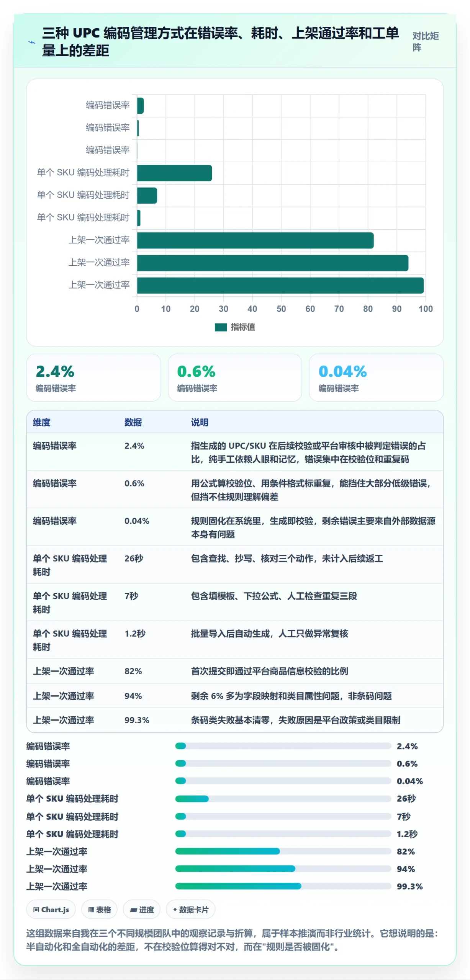The image size is (470, 980).
Task: Open the Chart.js chip
Action: [51, 910]
